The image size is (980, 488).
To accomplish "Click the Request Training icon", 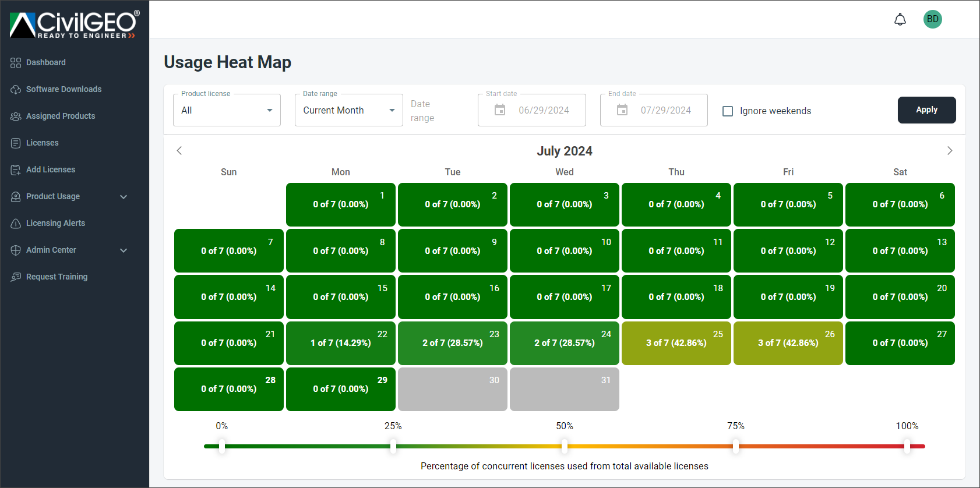I will (16, 277).
